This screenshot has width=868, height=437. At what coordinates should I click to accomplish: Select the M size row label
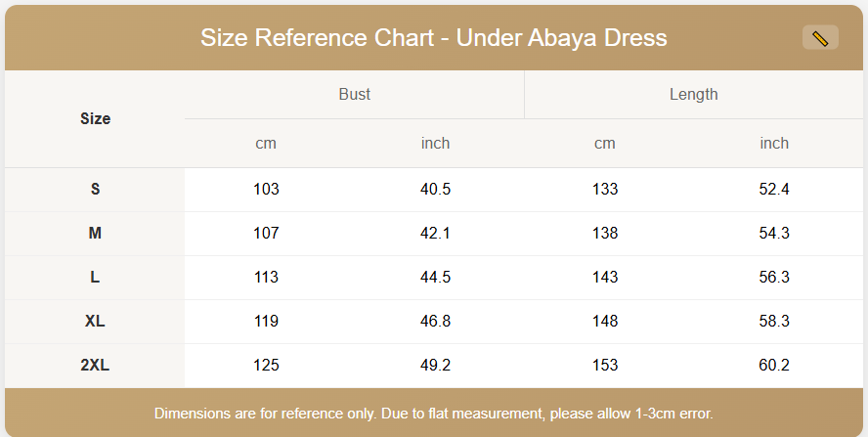95,234
